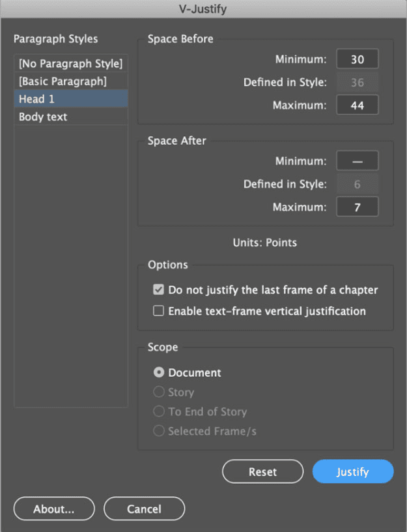Click the Justify button
Screen dimensions: 407x532
(x=353, y=471)
